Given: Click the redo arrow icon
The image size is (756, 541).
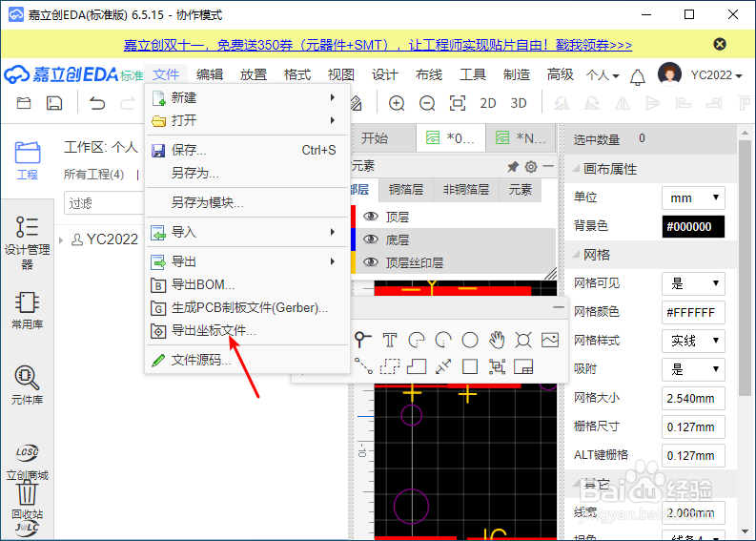Looking at the screenshot, I should pos(128,103).
